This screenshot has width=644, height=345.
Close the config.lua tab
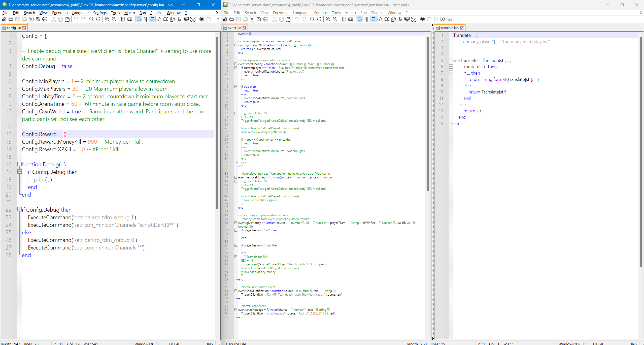24,27
